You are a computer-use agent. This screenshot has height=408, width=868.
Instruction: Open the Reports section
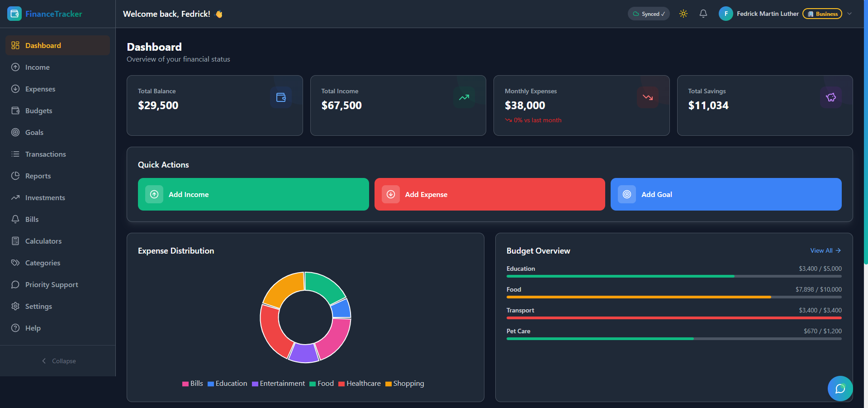[x=57, y=176]
